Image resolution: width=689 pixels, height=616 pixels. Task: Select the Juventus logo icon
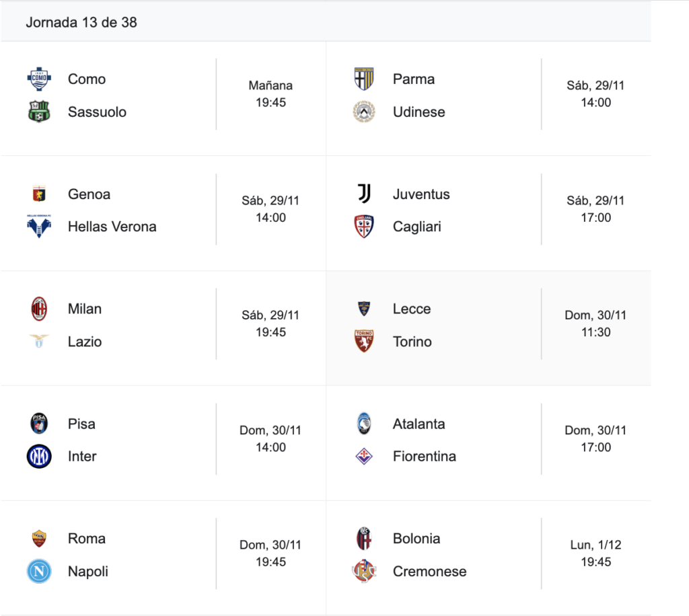364,194
